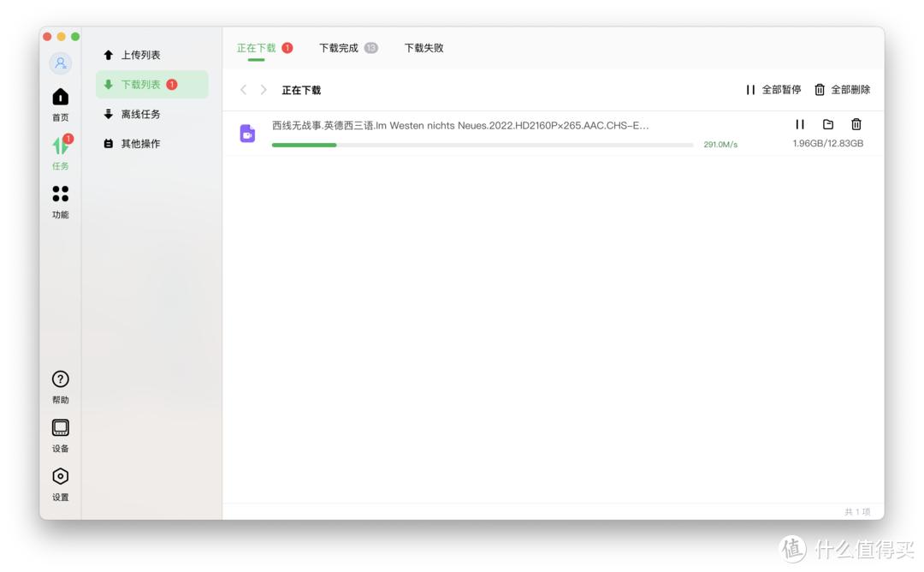
Task: Delete the 西线无战事 download task
Action: pyautogui.click(x=855, y=124)
